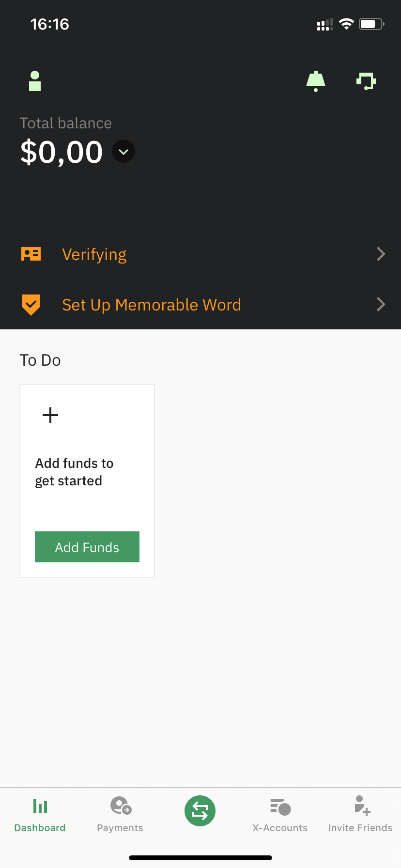Open the Invite Friends tab
This screenshot has width=401, height=868.
pyautogui.click(x=360, y=814)
